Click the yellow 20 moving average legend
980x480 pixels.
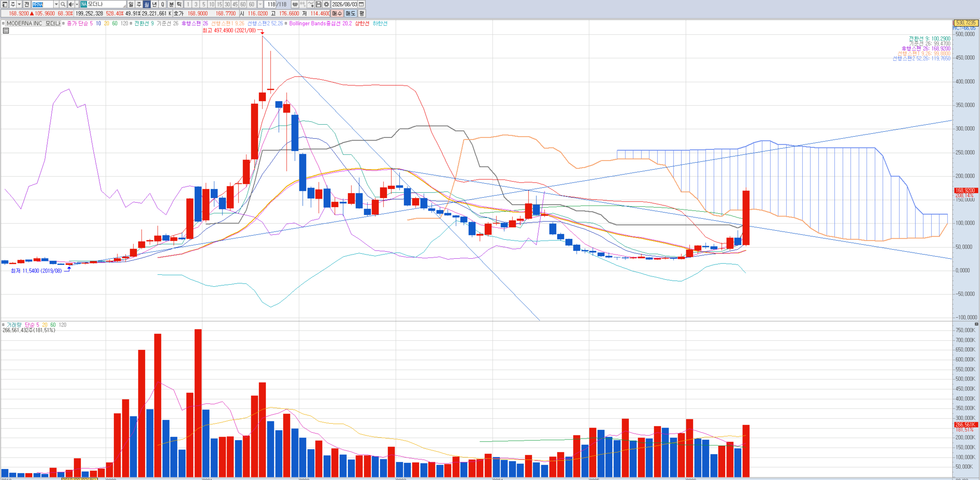107,23
